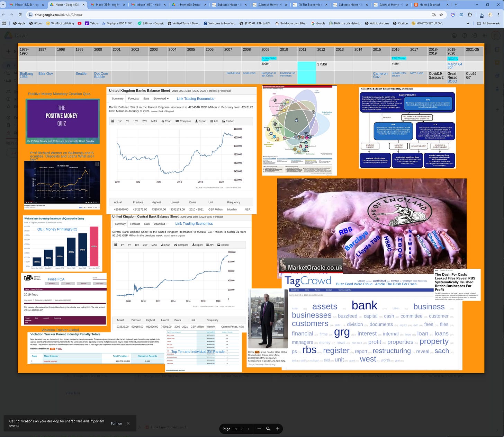
Task: Reset zoom with the magnifier icon
Action: (x=268, y=429)
